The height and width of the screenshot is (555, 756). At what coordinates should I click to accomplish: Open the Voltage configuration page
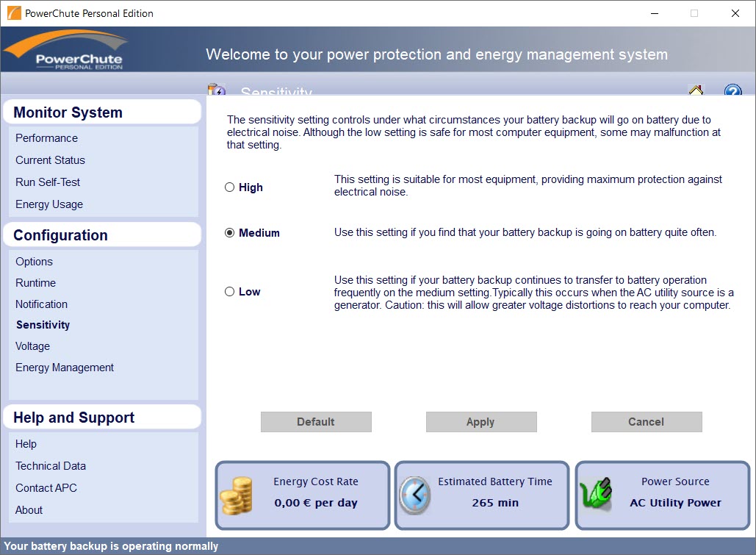[32, 346]
